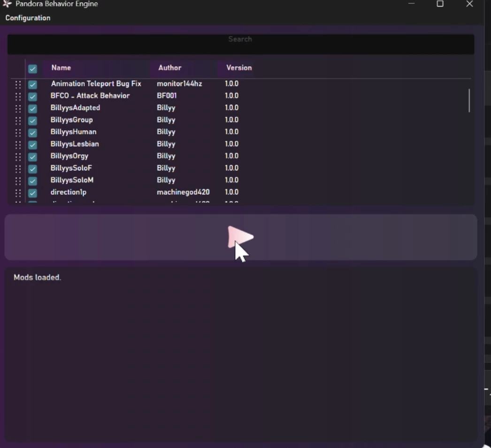Close the Pandora Behavior Engine window
The height and width of the screenshot is (448, 491).
[x=469, y=4]
